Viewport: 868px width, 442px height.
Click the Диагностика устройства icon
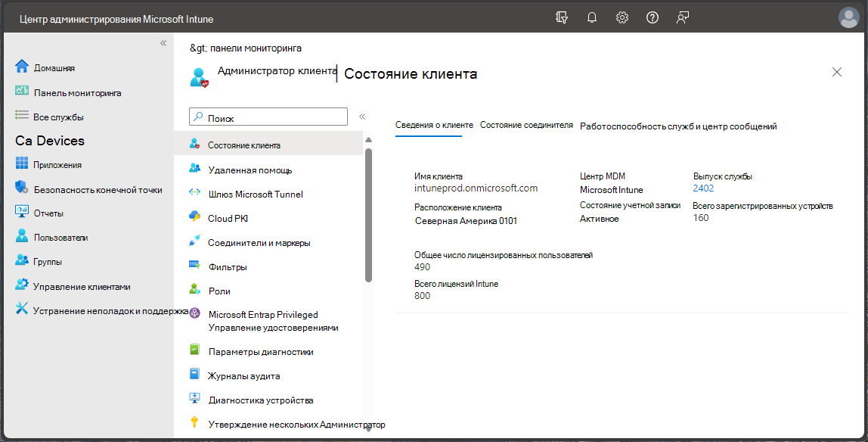point(194,399)
